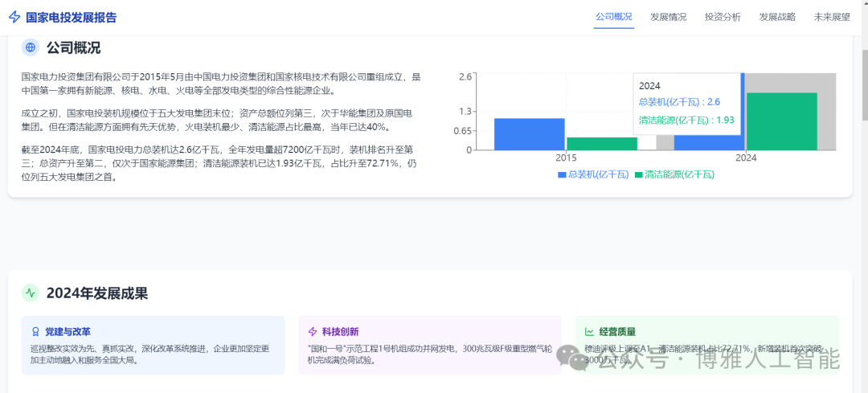
Task: Click the y-axis label 0.65
Action: point(464,131)
